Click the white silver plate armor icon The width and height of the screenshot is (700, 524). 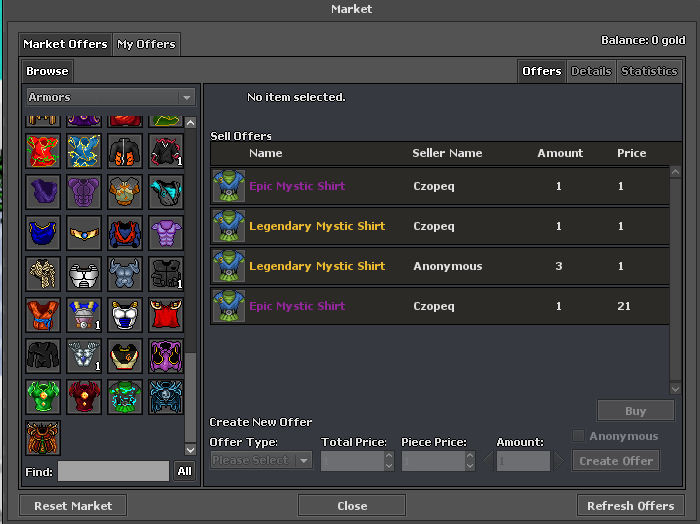(x=84, y=273)
